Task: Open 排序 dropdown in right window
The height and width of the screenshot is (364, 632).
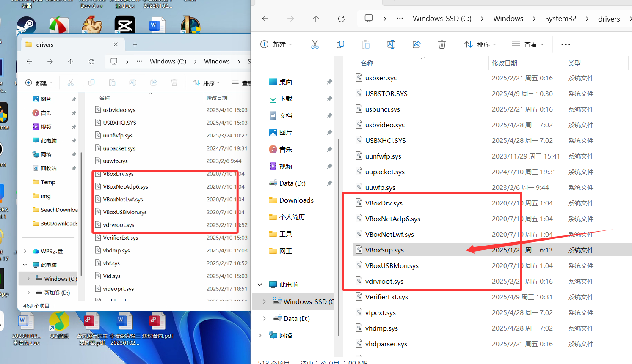Action: pyautogui.click(x=480, y=44)
